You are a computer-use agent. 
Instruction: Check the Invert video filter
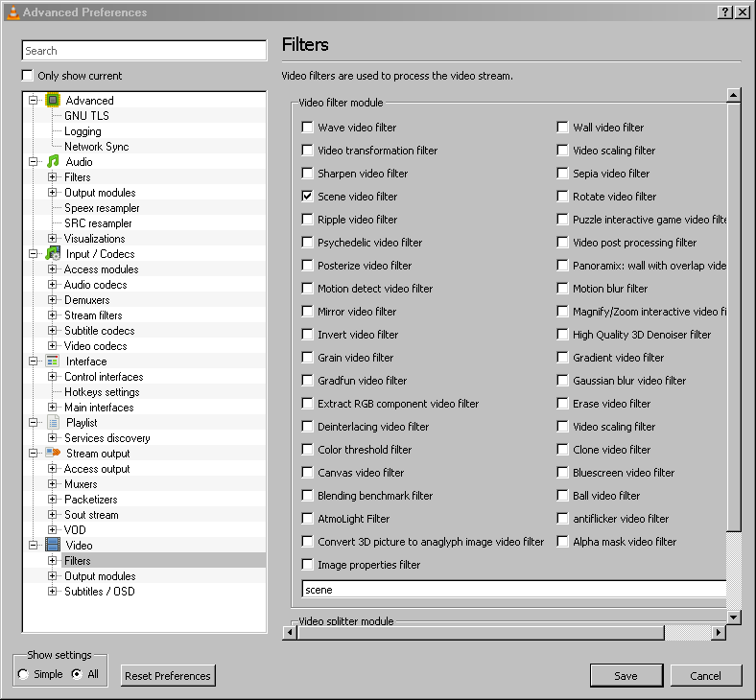tap(307, 335)
